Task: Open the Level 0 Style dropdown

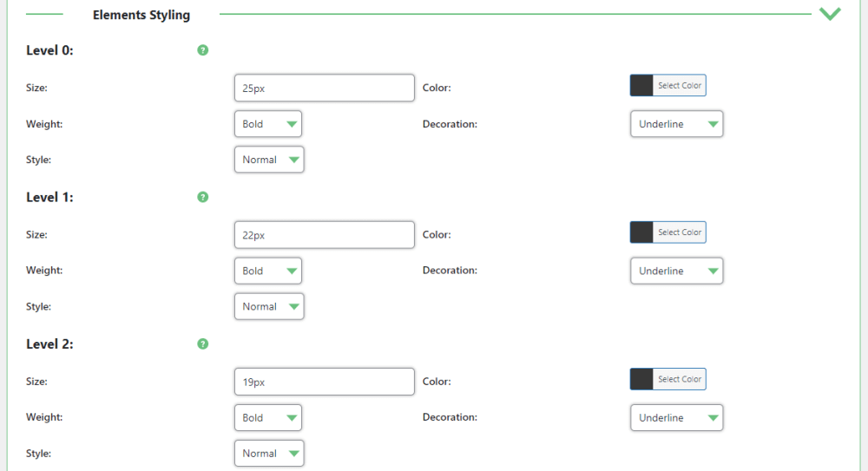Action: pos(269,160)
